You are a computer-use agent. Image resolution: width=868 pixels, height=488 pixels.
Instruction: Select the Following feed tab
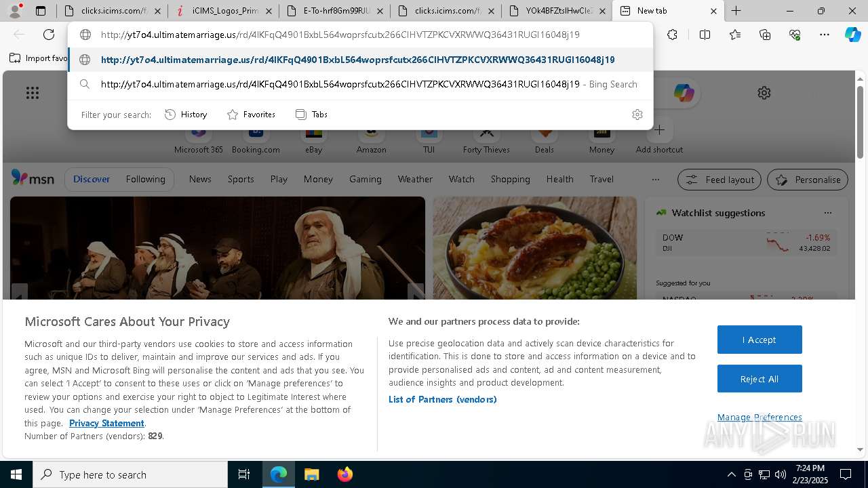pyautogui.click(x=145, y=179)
